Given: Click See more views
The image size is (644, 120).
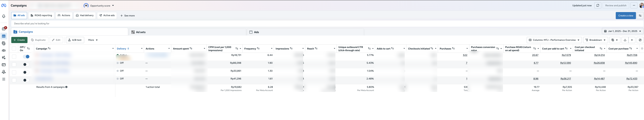Looking at the screenshot, I should pyautogui.click(x=127, y=16).
